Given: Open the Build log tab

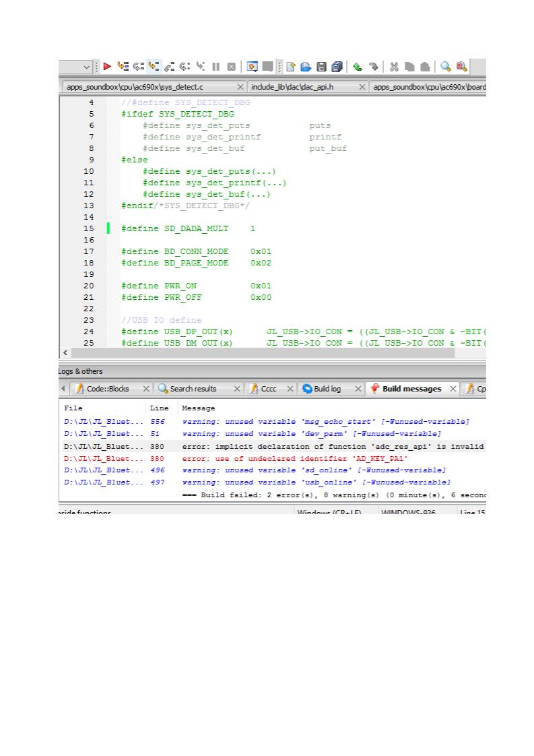Looking at the screenshot, I should [327, 389].
